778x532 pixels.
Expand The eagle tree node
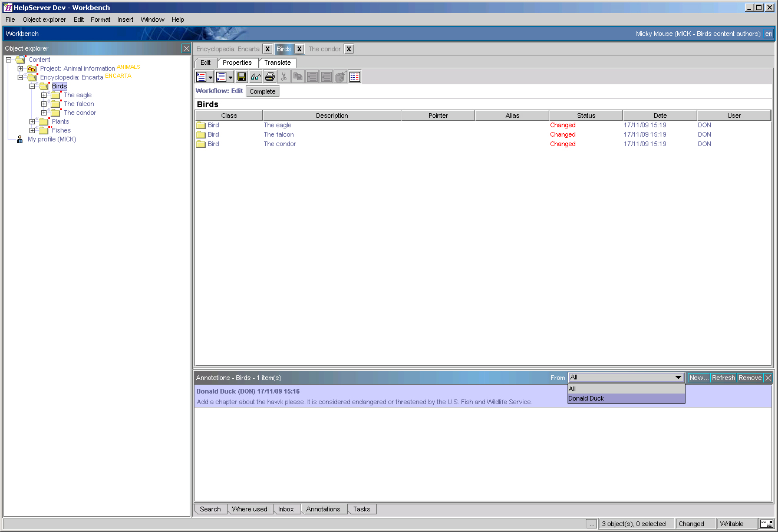[x=44, y=95]
